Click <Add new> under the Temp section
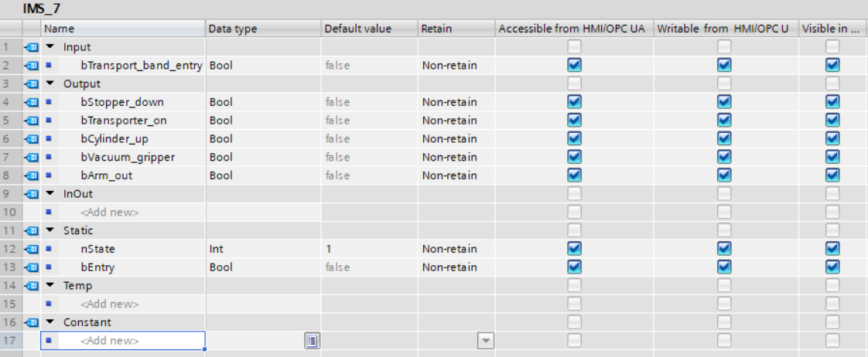This screenshot has height=357, width=868. click(x=110, y=304)
